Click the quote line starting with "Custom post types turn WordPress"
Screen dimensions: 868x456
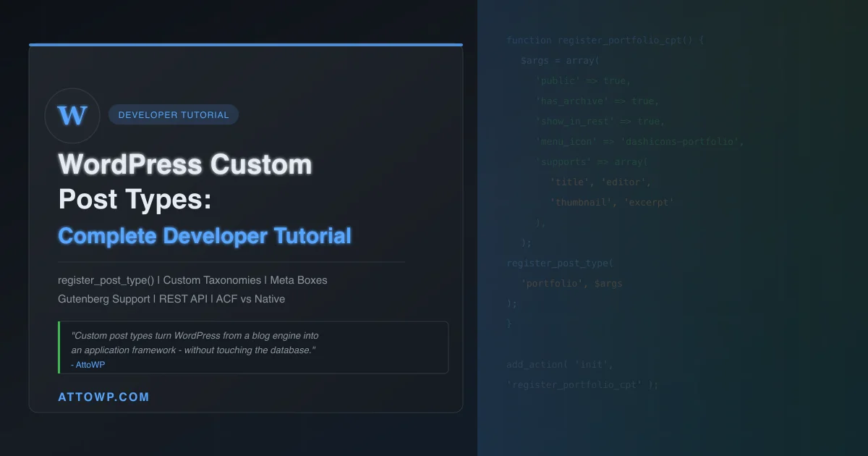coord(195,336)
